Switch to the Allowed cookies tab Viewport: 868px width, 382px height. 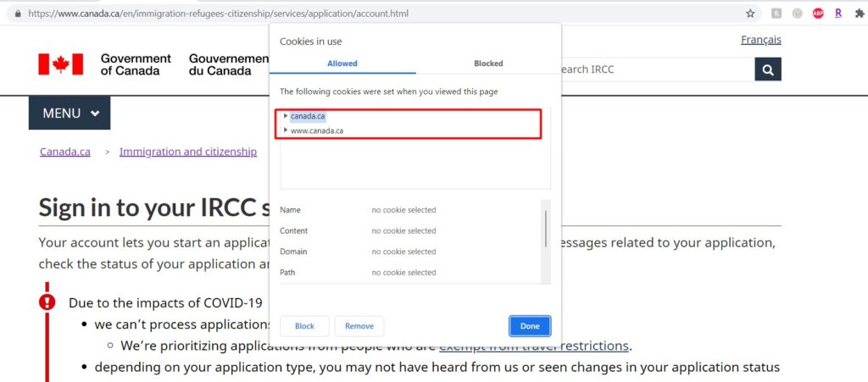(x=342, y=64)
